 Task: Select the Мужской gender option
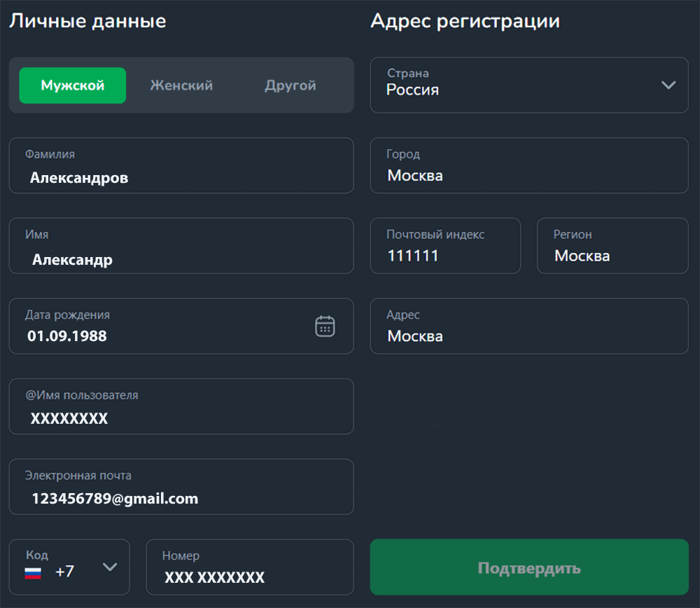click(x=72, y=85)
